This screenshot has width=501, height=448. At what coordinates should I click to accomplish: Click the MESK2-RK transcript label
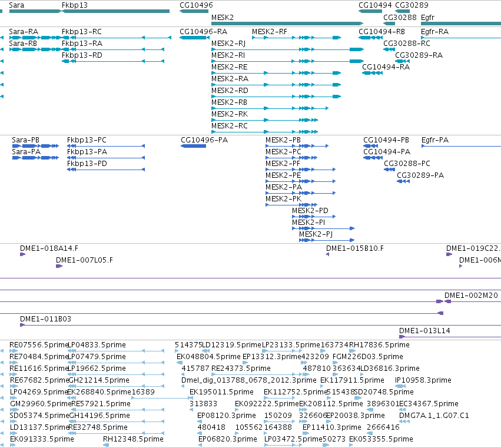pos(230,114)
